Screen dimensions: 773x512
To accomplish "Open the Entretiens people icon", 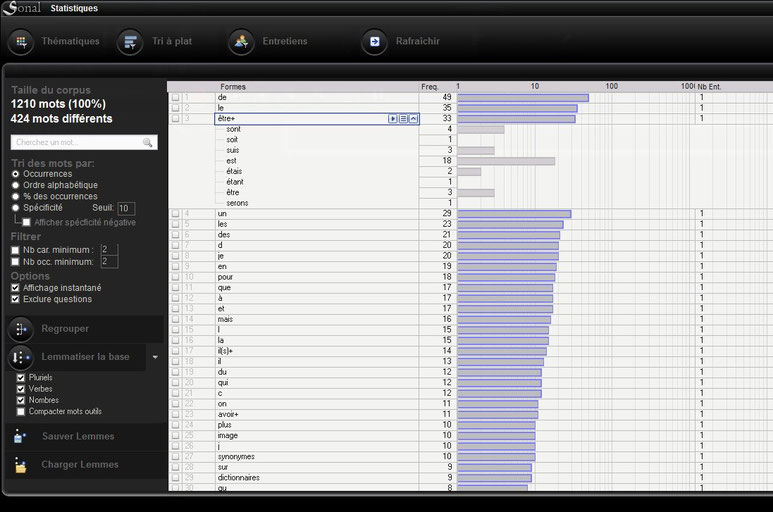I will click(241, 42).
